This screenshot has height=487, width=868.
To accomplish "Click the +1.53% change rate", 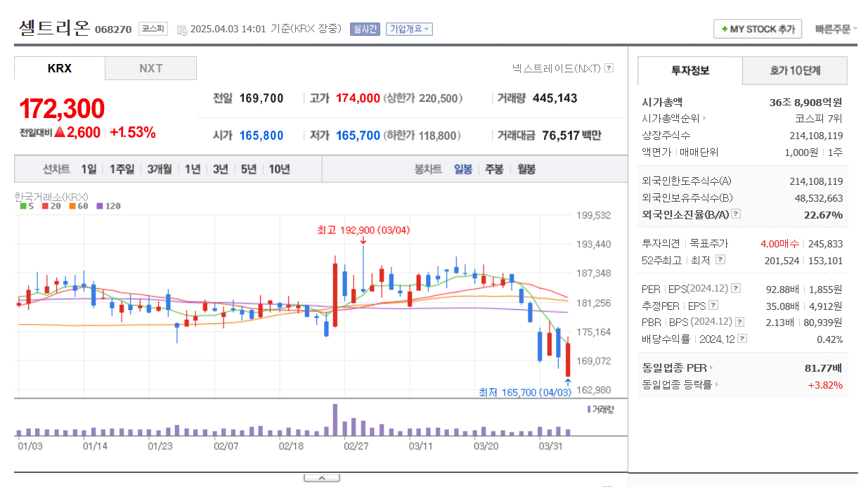I will tap(133, 132).
